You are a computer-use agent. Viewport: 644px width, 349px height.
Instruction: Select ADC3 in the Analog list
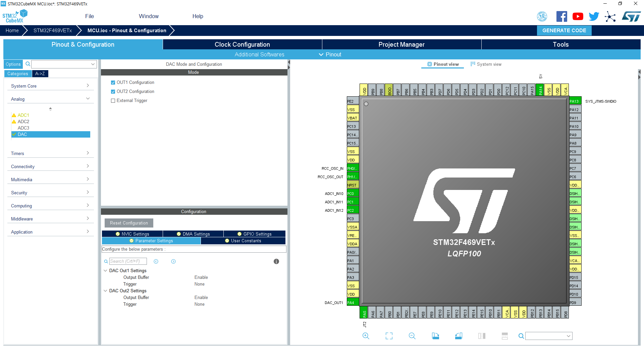pos(23,128)
